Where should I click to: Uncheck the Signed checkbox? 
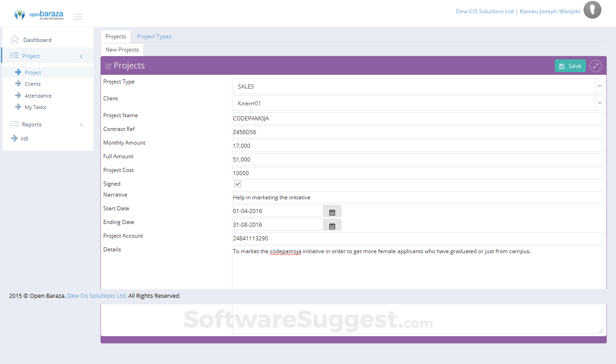click(x=237, y=183)
